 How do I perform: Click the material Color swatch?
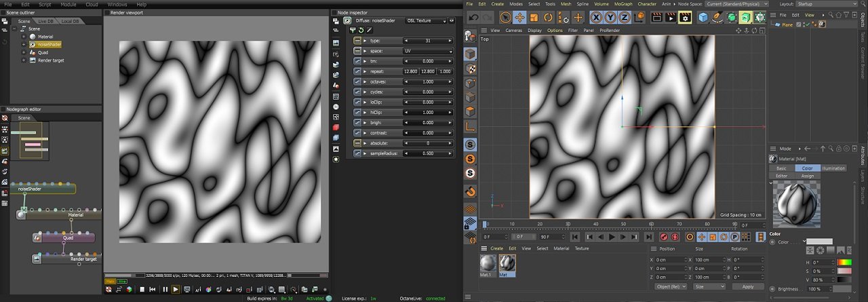pos(819,242)
